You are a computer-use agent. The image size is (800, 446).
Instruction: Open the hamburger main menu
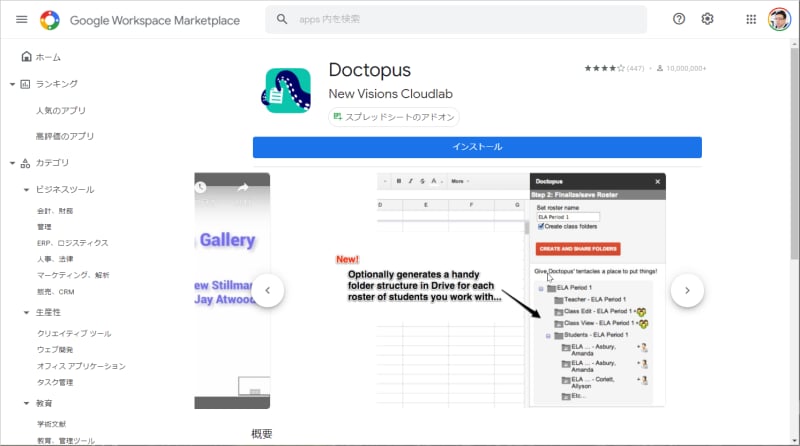[21, 19]
